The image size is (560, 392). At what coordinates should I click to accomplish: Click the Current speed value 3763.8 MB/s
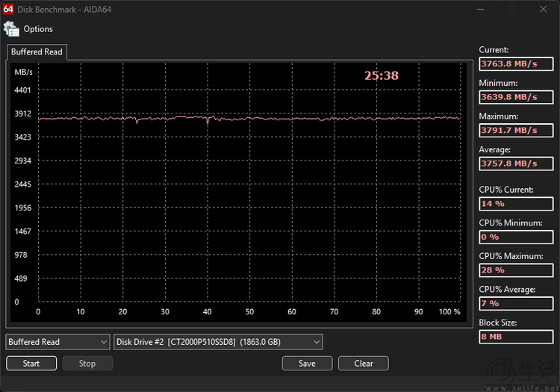516,64
